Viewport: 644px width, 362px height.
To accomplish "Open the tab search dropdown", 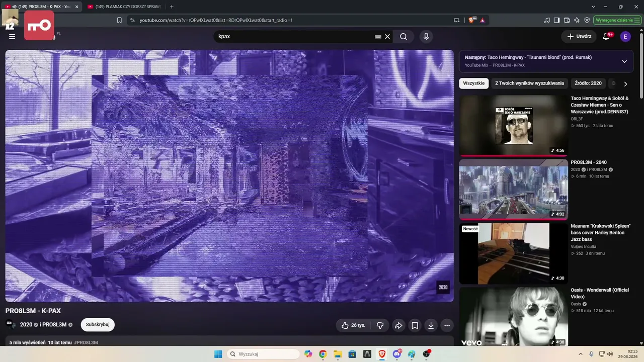I will (593, 7).
